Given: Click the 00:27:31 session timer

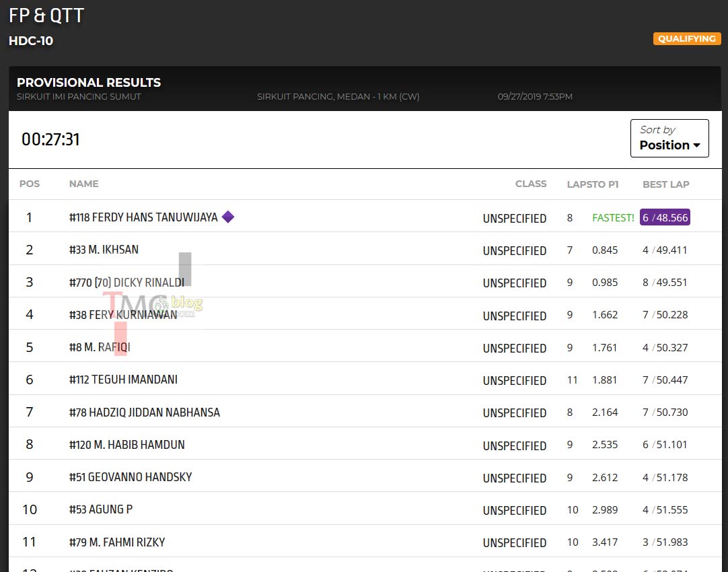Looking at the screenshot, I should click(x=50, y=139).
